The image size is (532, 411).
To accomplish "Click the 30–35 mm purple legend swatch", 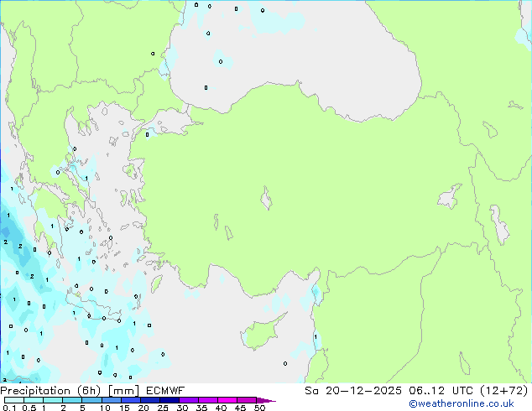I will point(189,400).
